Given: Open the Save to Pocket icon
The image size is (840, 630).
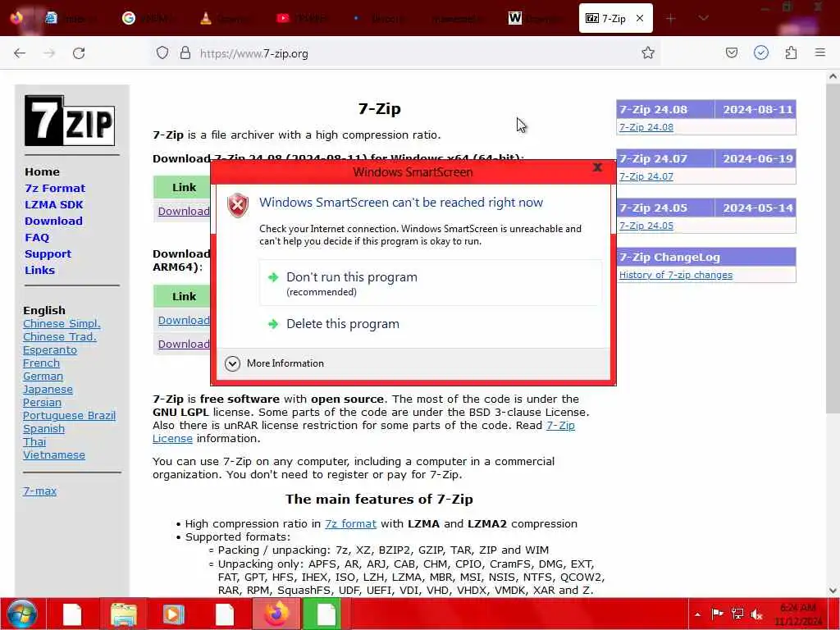Looking at the screenshot, I should [x=731, y=52].
